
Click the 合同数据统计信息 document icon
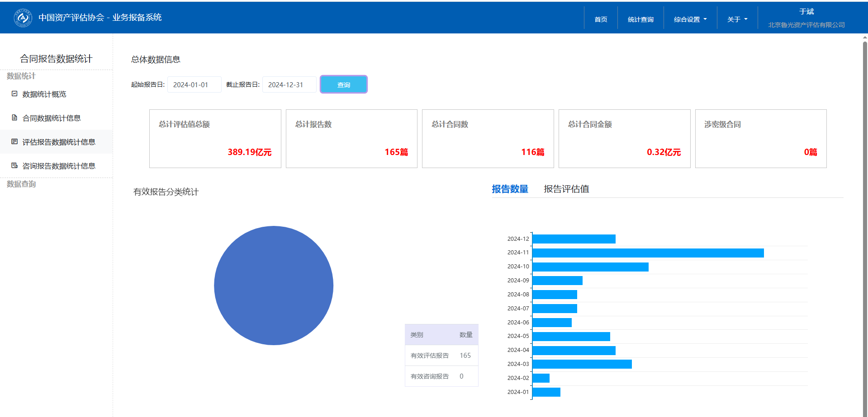click(x=14, y=118)
